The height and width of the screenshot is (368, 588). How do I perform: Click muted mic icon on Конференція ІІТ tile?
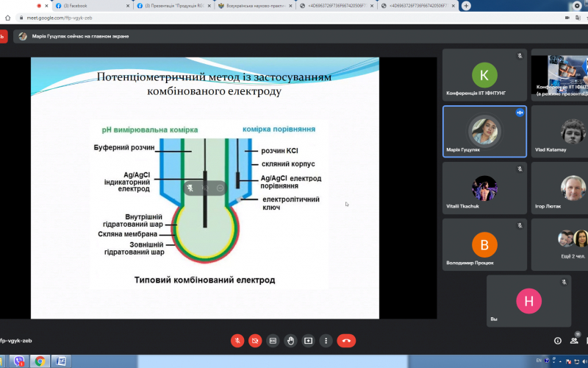(520, 56)
